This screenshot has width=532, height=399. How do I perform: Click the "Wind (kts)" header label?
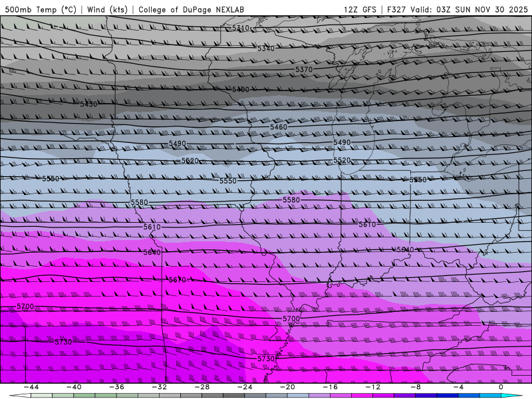pyautogui.click(x=107, y=9)
